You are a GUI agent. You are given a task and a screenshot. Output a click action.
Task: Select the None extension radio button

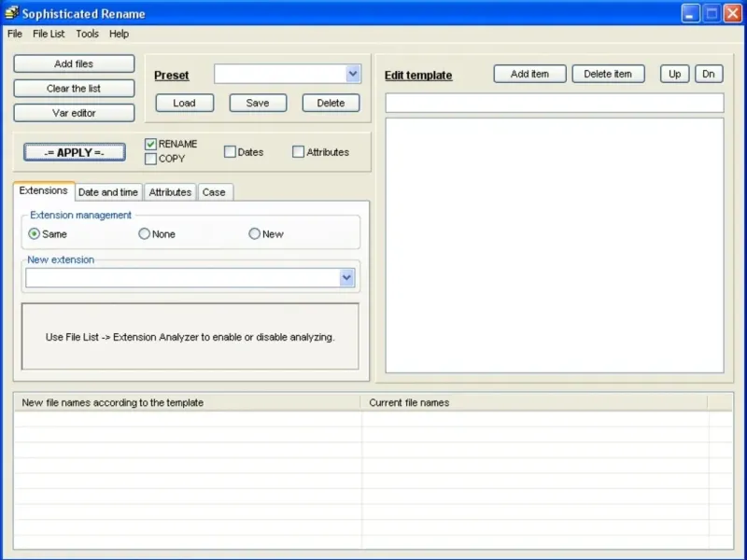(x=144, y=234)
